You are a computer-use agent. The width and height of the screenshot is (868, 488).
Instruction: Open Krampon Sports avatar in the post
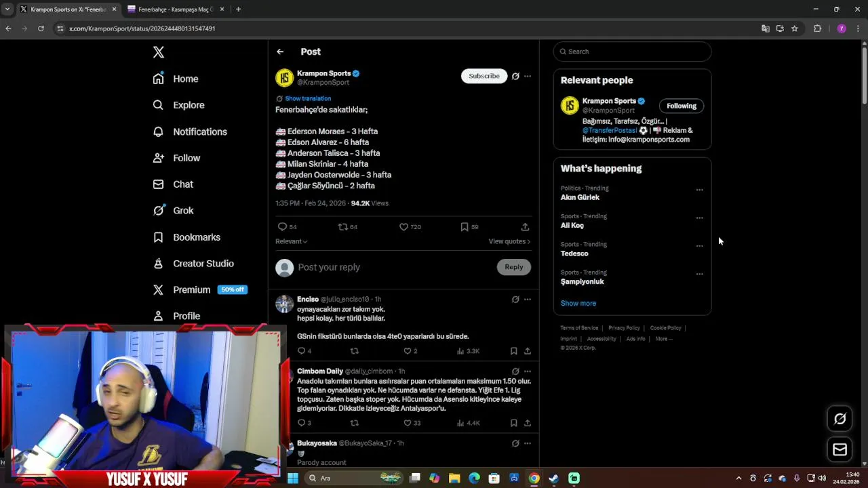(x=284, y=78)
